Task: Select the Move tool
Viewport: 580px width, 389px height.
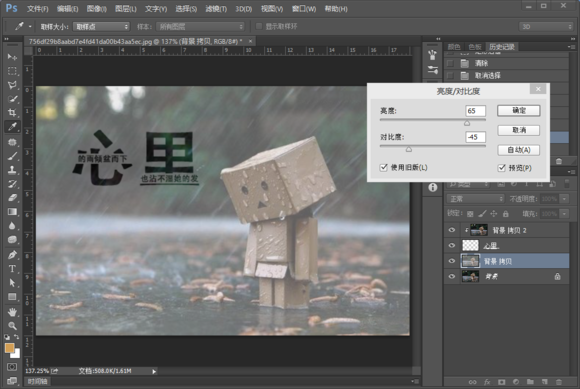Action: (12, 57)
